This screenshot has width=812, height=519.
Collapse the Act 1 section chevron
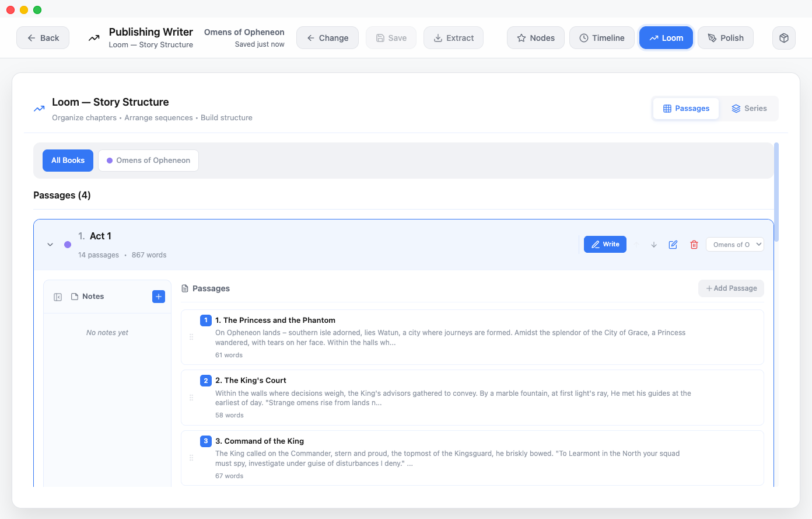pyautogui.click(x=50, y=244)
